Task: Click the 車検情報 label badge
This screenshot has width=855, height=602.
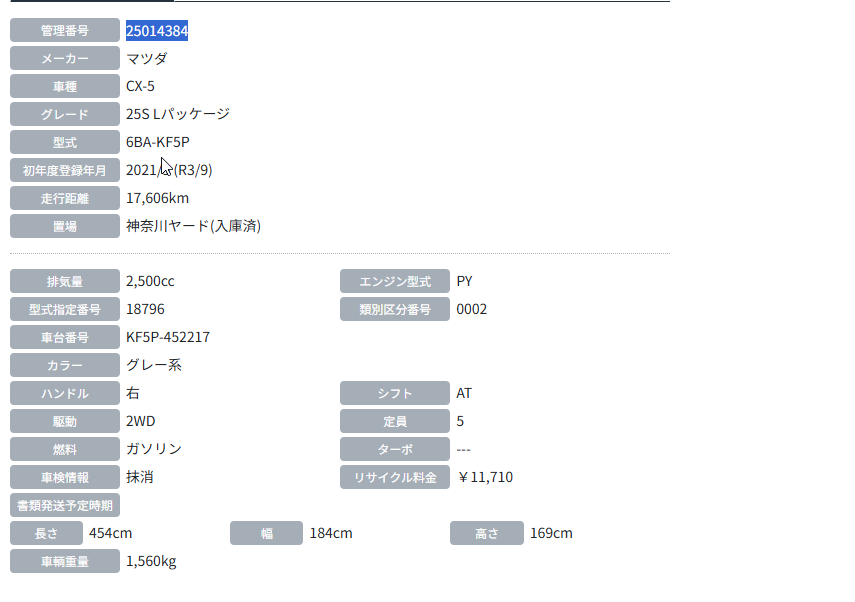Action: [65, 477]
